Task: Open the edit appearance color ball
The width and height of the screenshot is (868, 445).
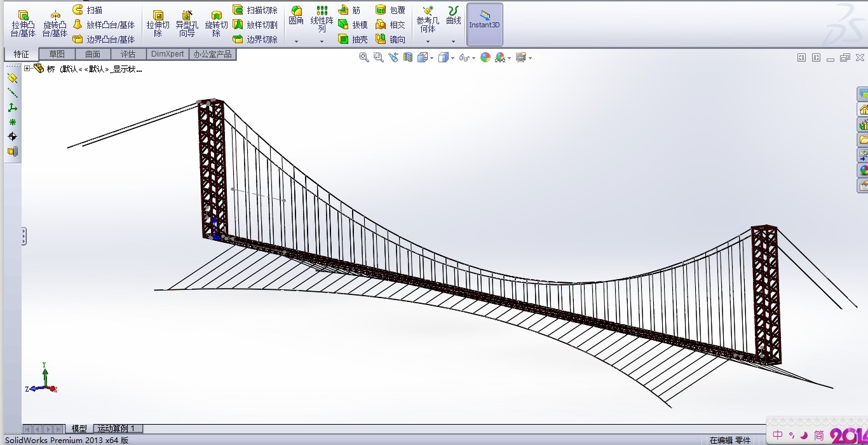Action: point(485,57)
